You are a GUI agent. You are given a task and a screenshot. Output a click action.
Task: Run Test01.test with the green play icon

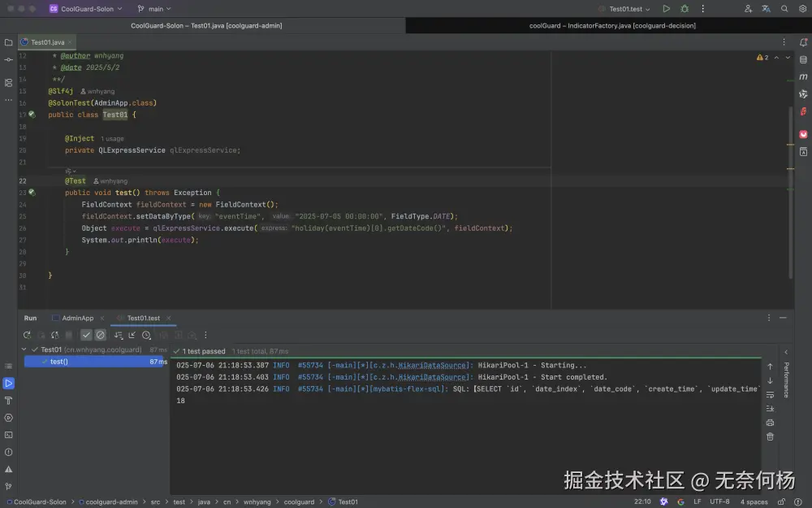click(x=667, y=9)
